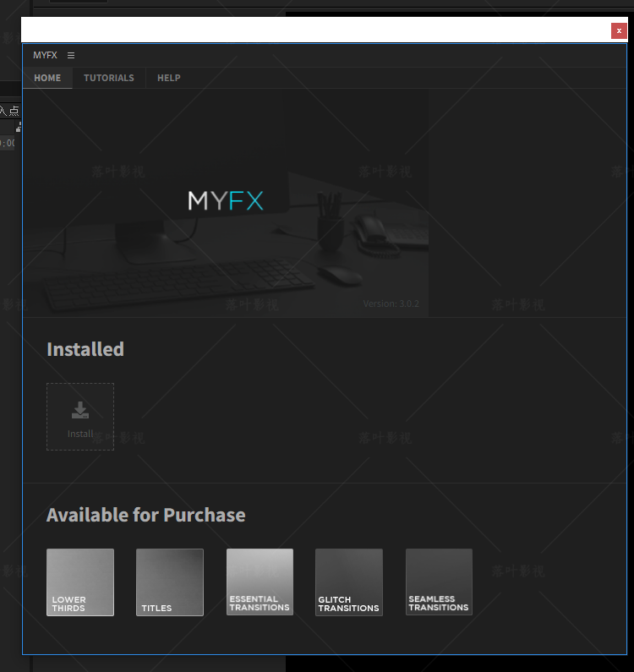Click the Installed section heading

[85, 349]
